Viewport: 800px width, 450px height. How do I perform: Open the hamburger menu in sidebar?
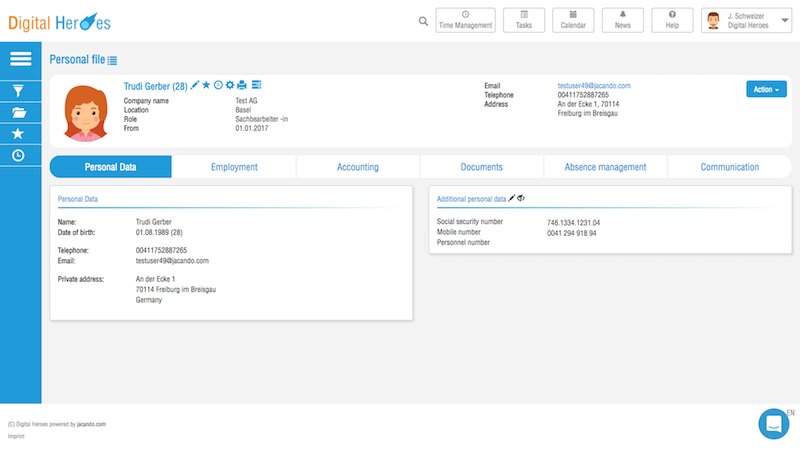pos(20,59)
